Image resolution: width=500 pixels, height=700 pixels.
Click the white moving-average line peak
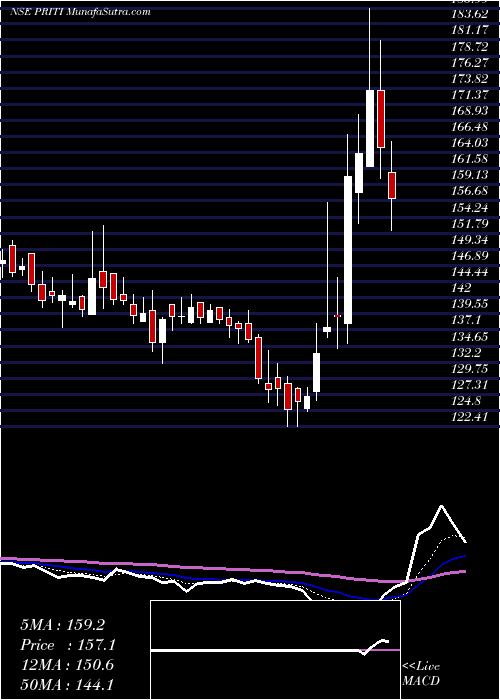click(x=442, y=506)
